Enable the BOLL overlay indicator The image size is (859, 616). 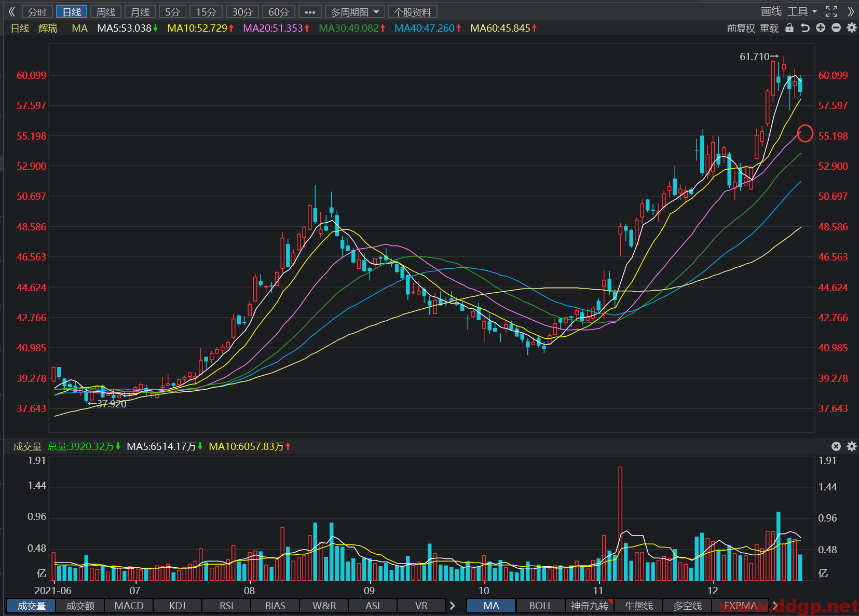(540, 606)
